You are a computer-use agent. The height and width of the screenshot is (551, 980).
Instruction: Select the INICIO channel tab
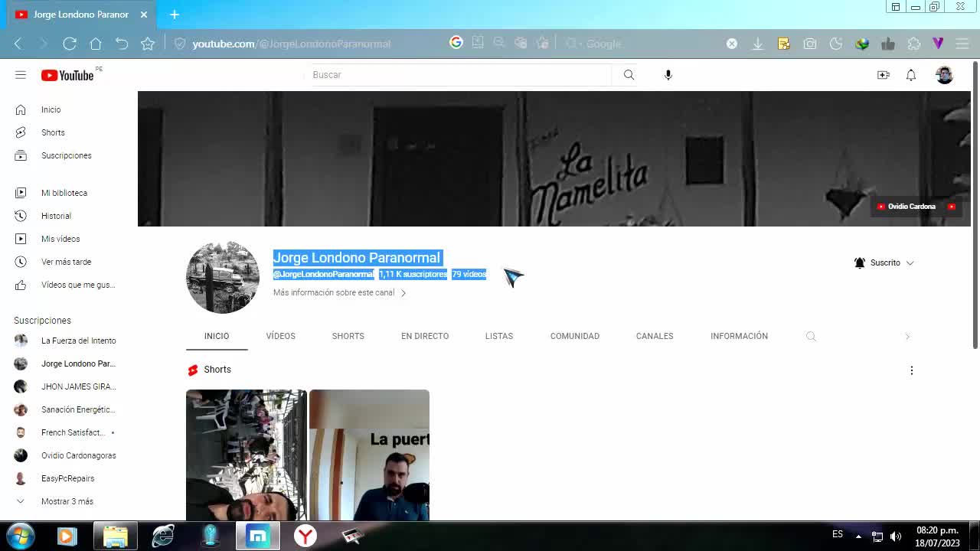pos(217,336)
